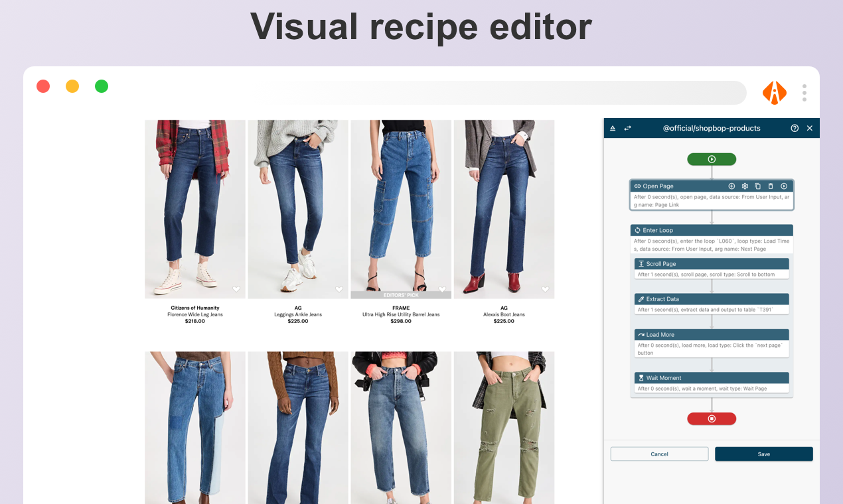
Task: Open the FRAME utility barrel jeans image
Action: pos(401,209)
